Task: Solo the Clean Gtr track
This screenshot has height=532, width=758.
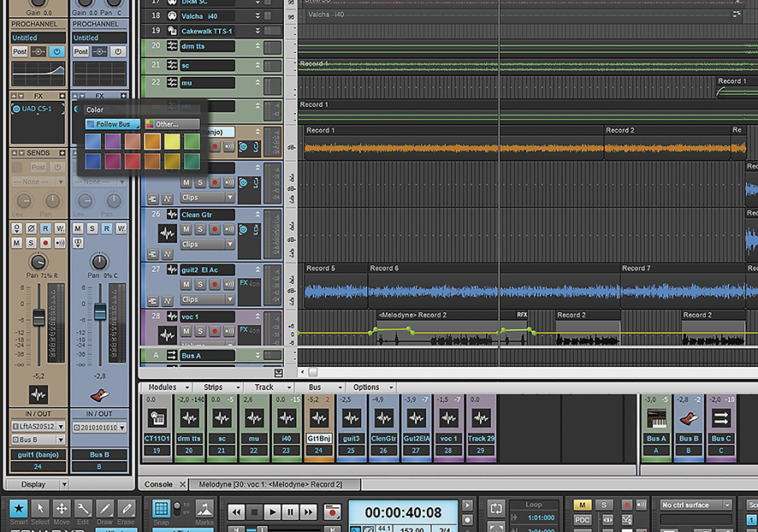Action: pos(200,229)
